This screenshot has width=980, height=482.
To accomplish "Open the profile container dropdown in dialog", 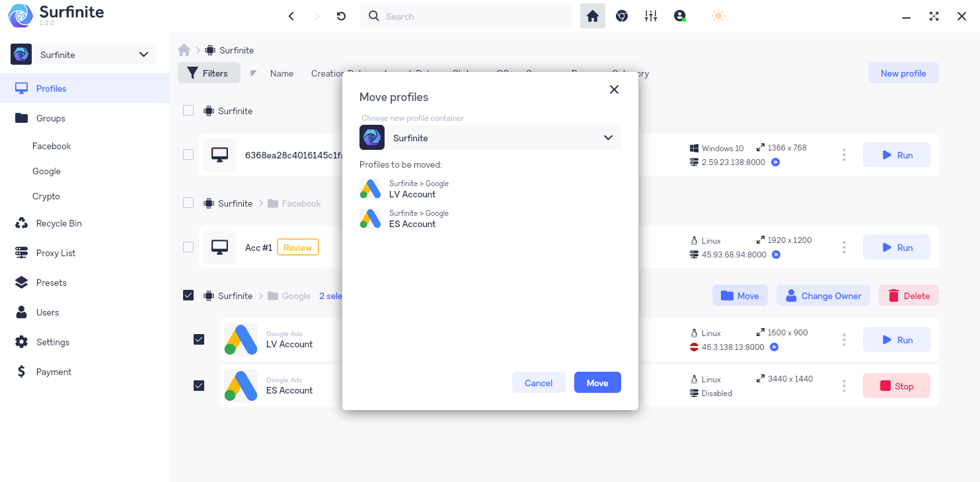I will click(x=490, y=137).
